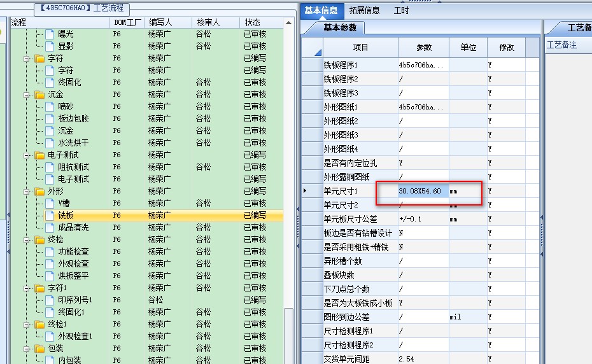Viewport: 592px width, 364px height.
Task: Click the 单元尺寸1 parameter field 30.08X54.60
Action: [x=423, y=191]
